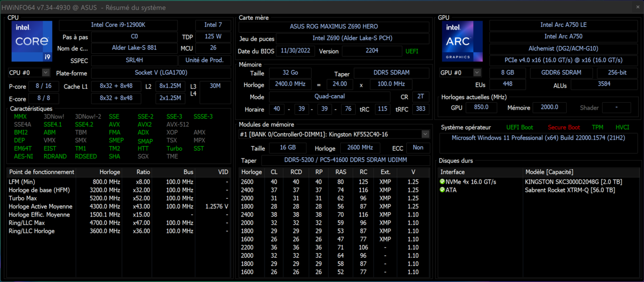644x282 pixels.
Task: Select the KINGSTON SKC3000D2048G [2.0 TB] drive row
Action: click(539, 182)
